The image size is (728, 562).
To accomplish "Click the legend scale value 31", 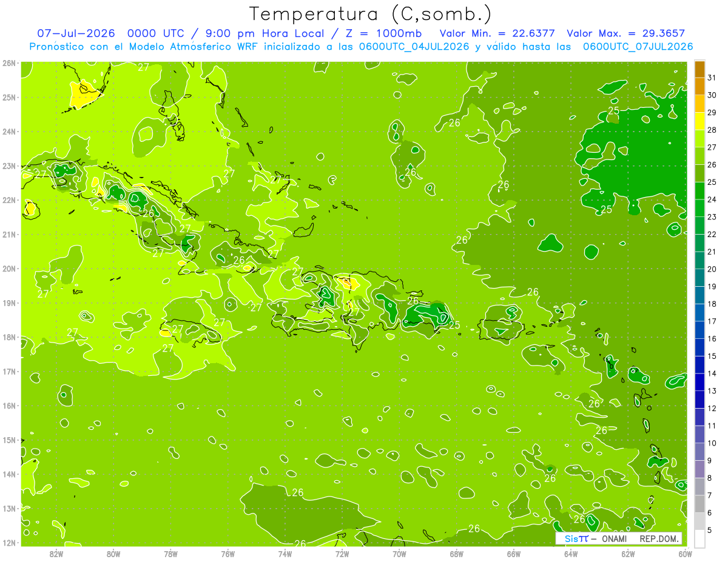I will tap(712, 78).
